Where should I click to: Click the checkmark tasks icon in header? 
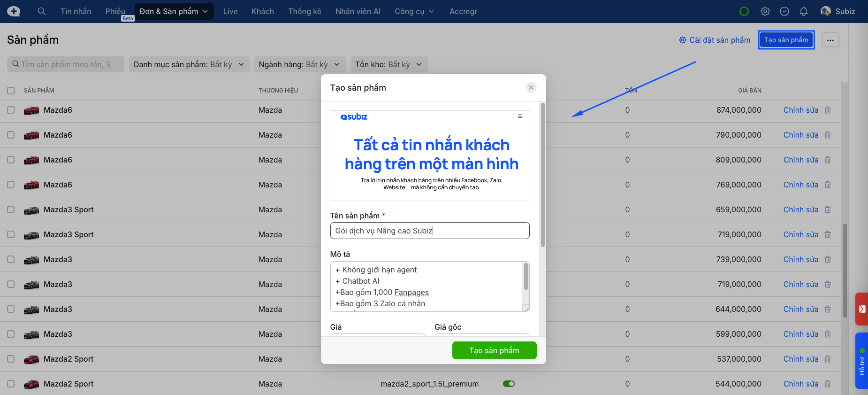pos(784,11)
